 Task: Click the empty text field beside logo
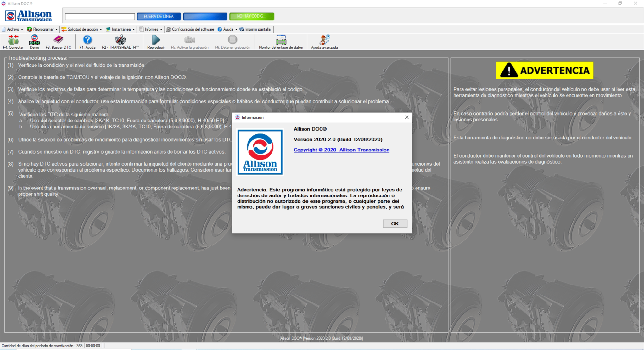click(x=100, y=16)
